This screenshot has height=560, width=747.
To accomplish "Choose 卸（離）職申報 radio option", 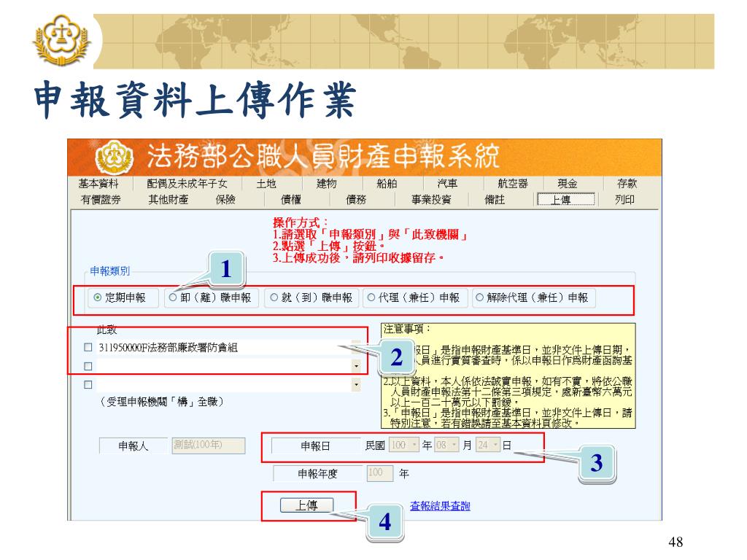I will [173, 297].
